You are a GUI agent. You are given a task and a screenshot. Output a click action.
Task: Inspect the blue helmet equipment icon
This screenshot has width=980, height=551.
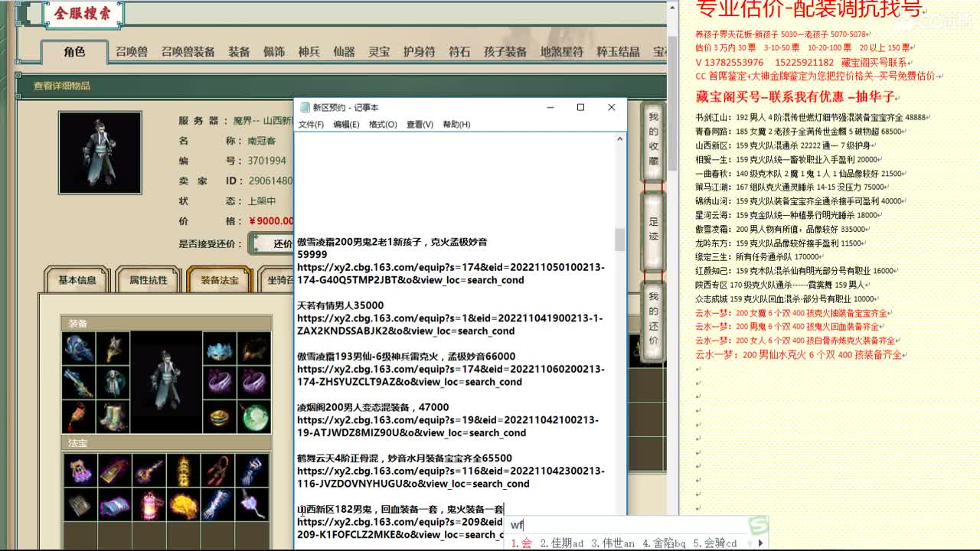click(78, 348)
